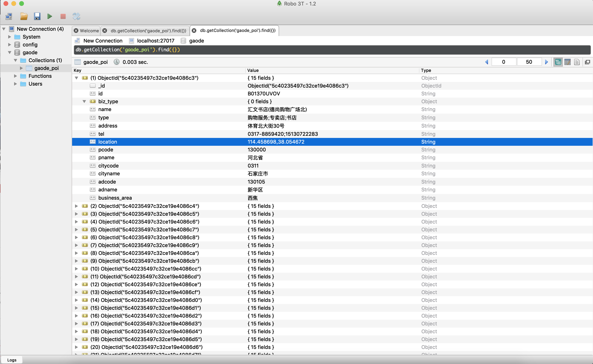Click the page size field showing 50

529,62
